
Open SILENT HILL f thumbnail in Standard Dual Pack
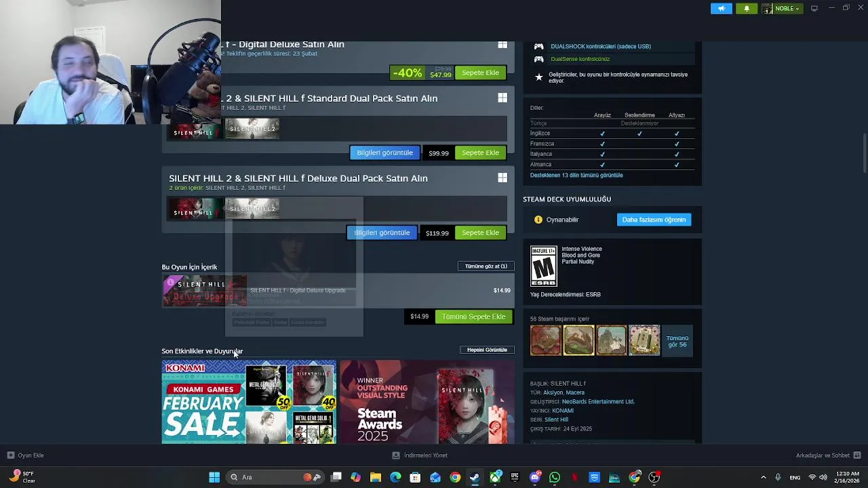(x=196, y=129)
